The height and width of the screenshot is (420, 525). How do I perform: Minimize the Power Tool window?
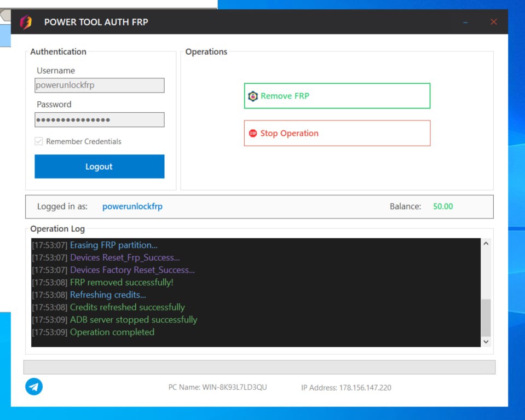(465, 22)
